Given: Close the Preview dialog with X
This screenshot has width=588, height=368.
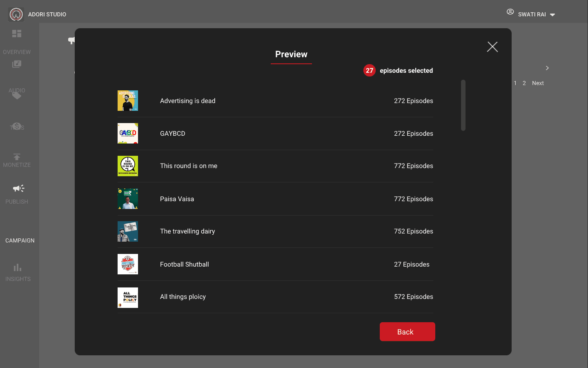Looking at the screenshot, I should (492, 47).
